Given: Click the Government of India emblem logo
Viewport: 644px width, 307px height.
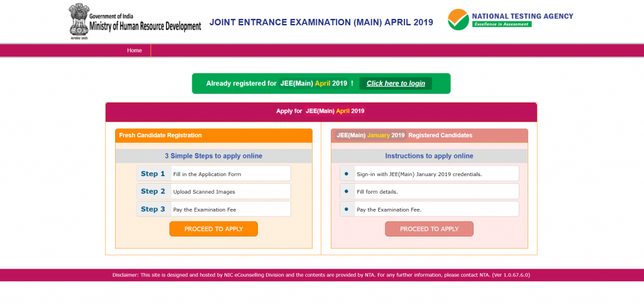Looking at the screenshot, I should [x=79, y=21].
